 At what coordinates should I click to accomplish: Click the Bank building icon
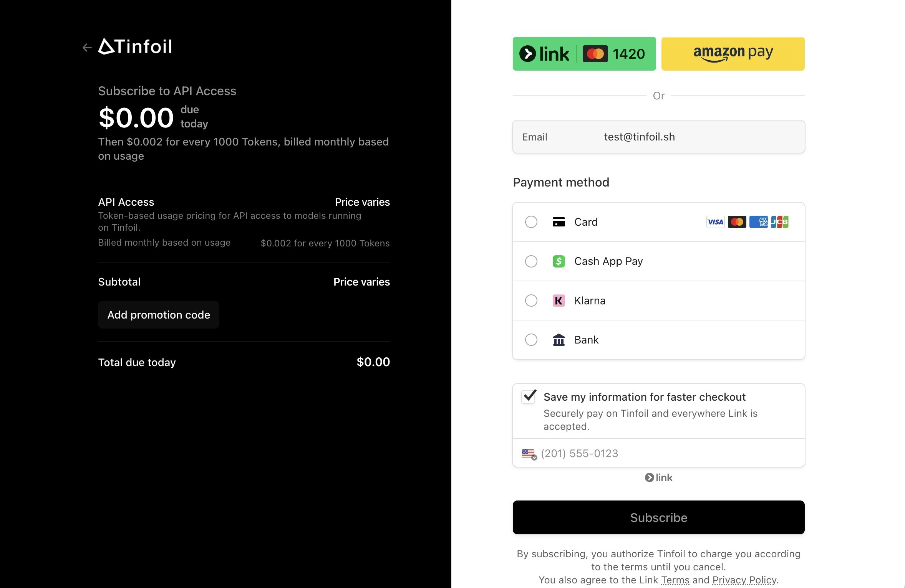[x=559, y=340]
